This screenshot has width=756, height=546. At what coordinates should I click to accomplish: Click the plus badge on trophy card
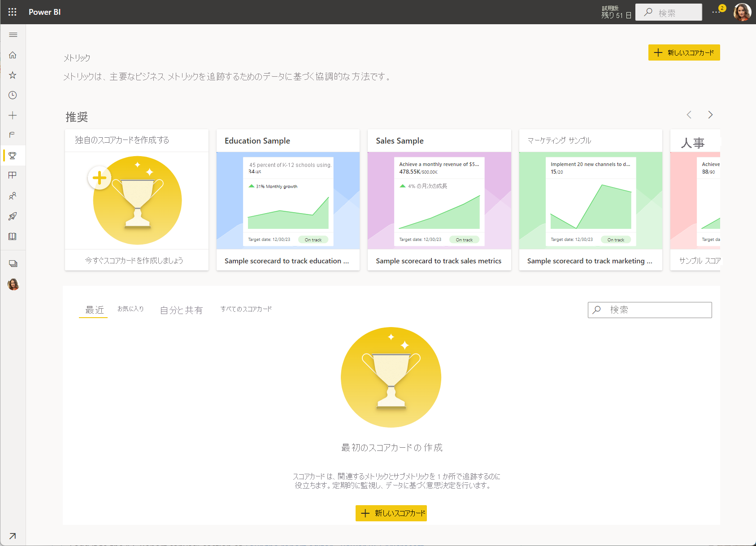[x=99, y=178]
